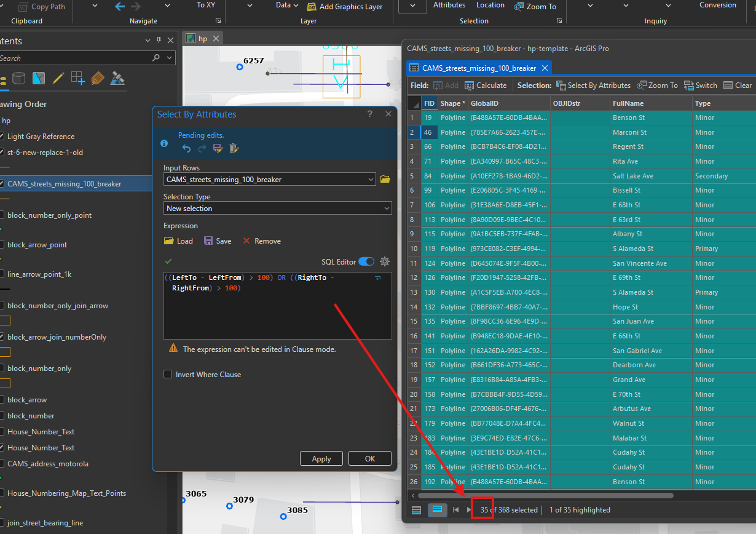Redo pending edit in Select By Attributes
The image size is (756, 534).
[202, 148]
